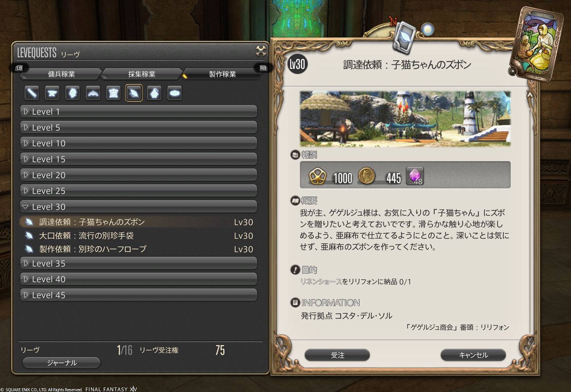Select the Blacksmith anvil class icon
This screenshot has width=571, height=392.
click(x=52, y=93)
